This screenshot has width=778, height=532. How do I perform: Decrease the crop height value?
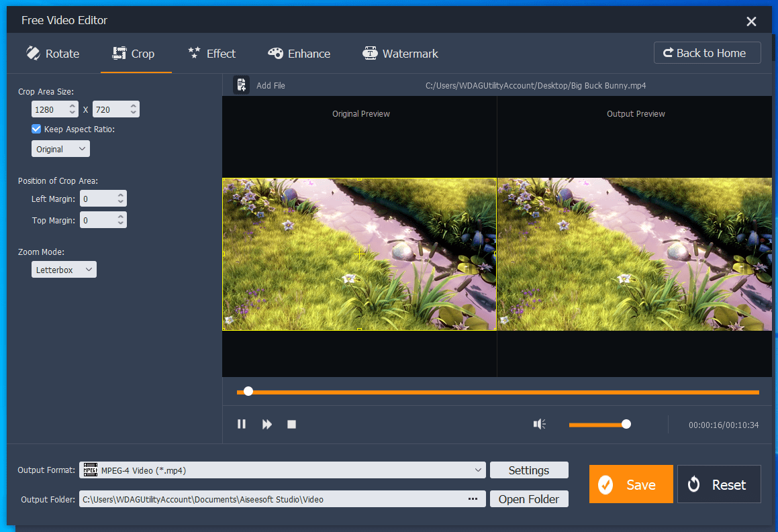(x=133, y=113)
